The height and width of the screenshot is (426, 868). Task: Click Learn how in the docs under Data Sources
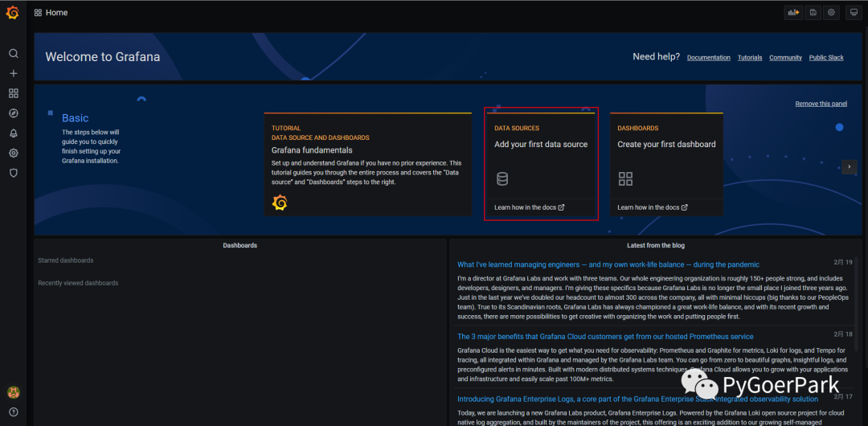pos(529,207)
